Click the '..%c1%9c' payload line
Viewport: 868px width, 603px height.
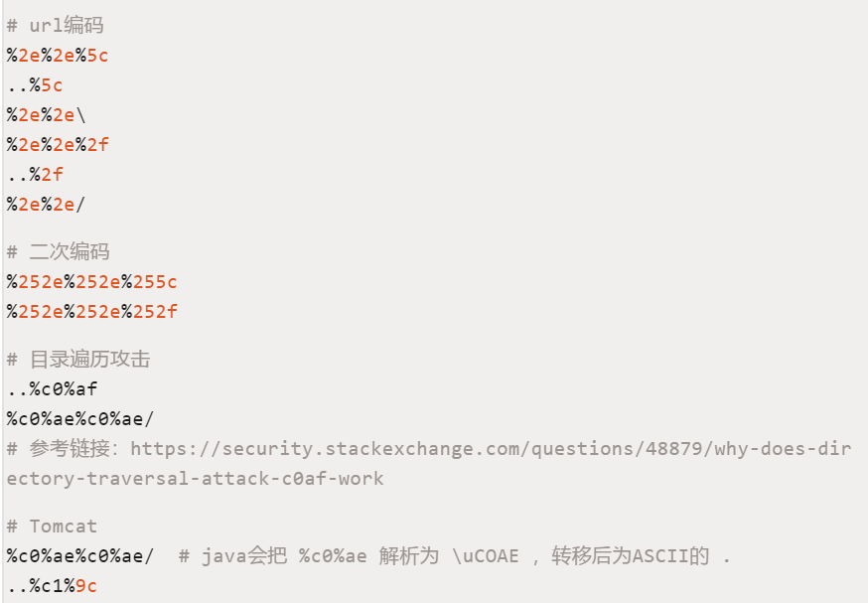(x=52, y=586)
